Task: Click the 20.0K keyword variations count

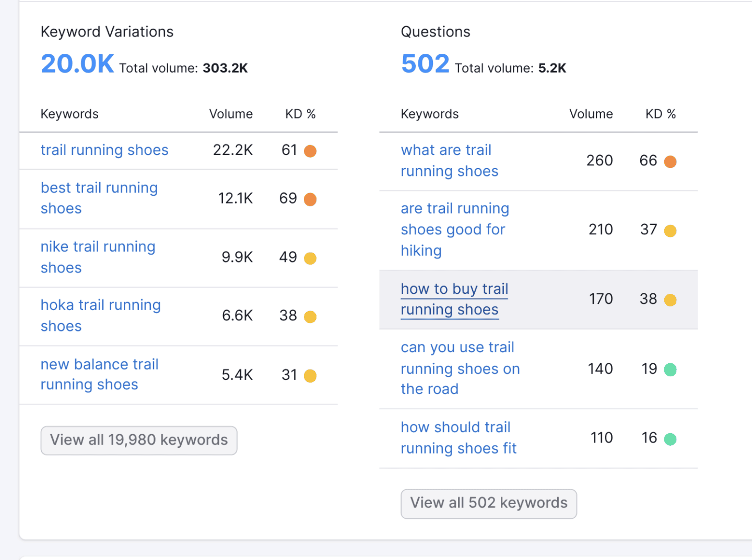Action: click(x=77, y=63)
